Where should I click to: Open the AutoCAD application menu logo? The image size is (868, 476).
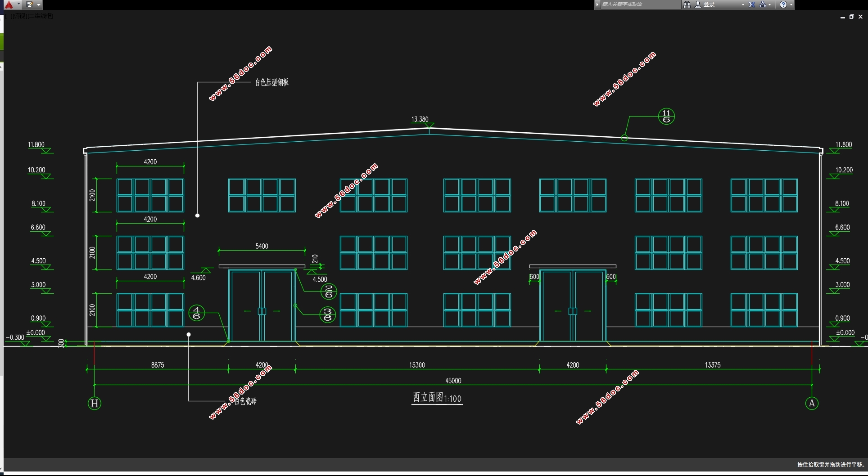[9, 4]
